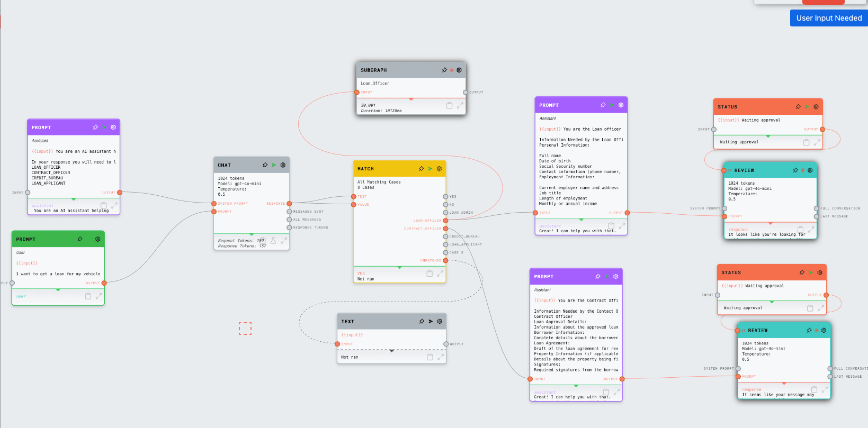Image resolution: width=868 pixels, height=428 pixels.
Task: Pin the Chat node
Action: tap(265, 165)
